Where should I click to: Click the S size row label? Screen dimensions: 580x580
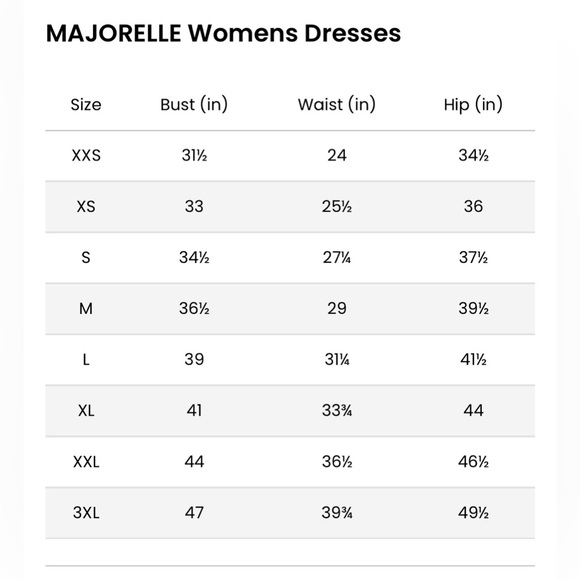86,257
